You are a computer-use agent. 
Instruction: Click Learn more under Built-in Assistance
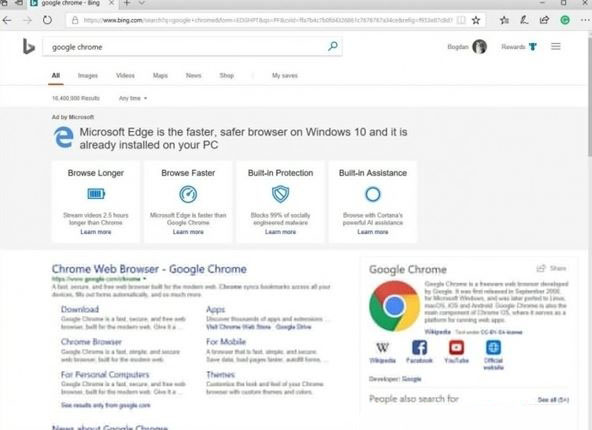373,232
